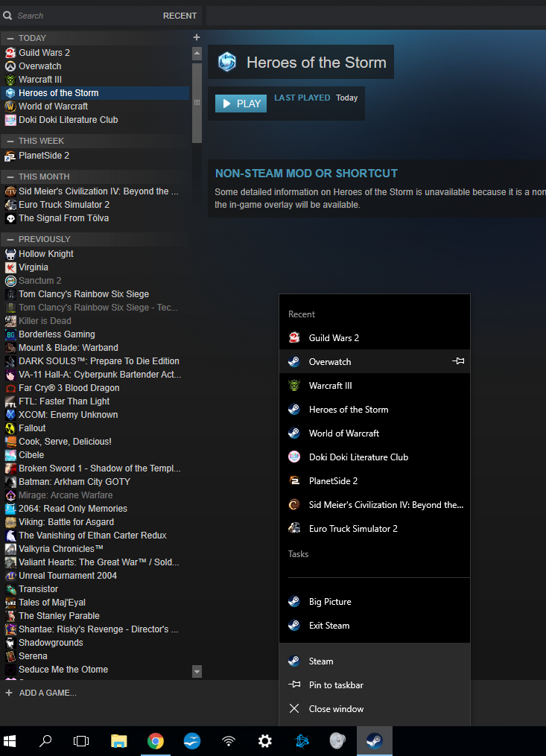Click ADD A GAME button
546x756 pixels.
(x=41, y=693)
